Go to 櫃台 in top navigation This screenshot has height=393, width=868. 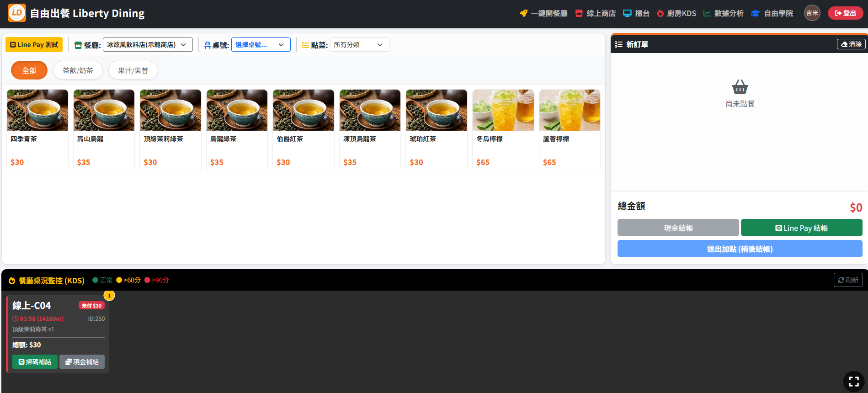point(636,13)
